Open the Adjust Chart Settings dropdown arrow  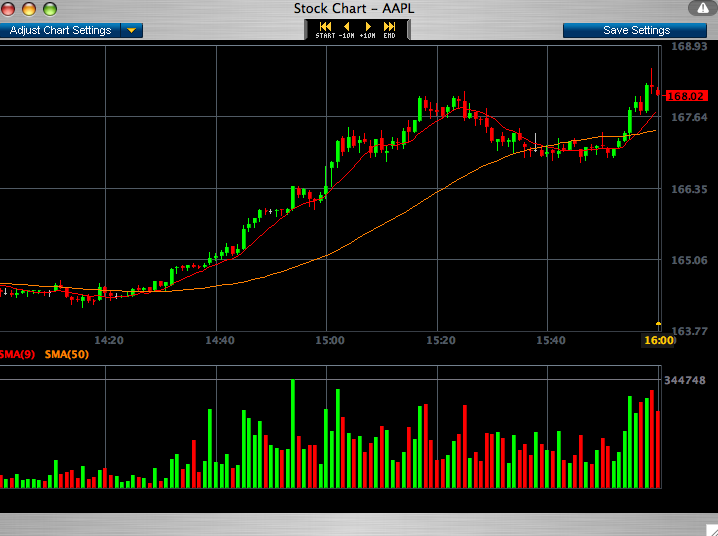pos(132,31)
